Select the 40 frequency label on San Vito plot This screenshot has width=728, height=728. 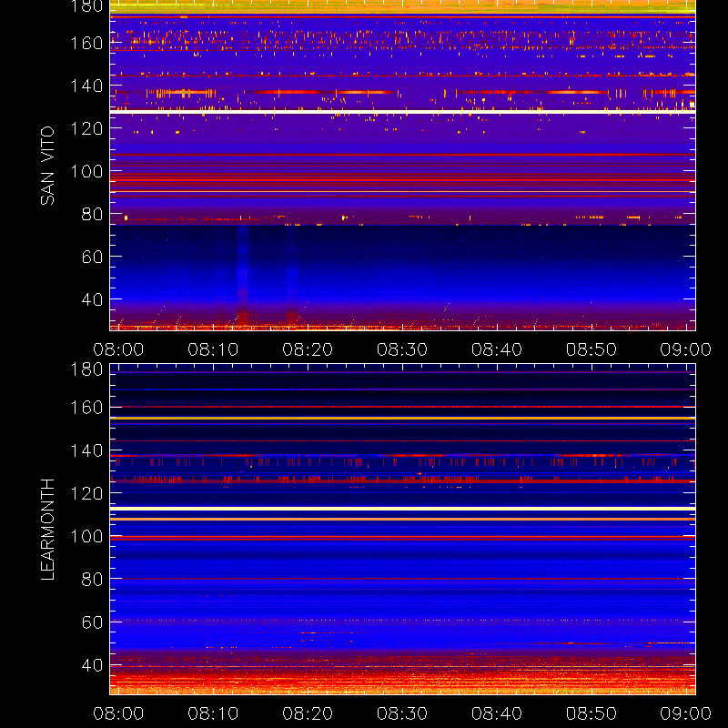coord(93,299)
